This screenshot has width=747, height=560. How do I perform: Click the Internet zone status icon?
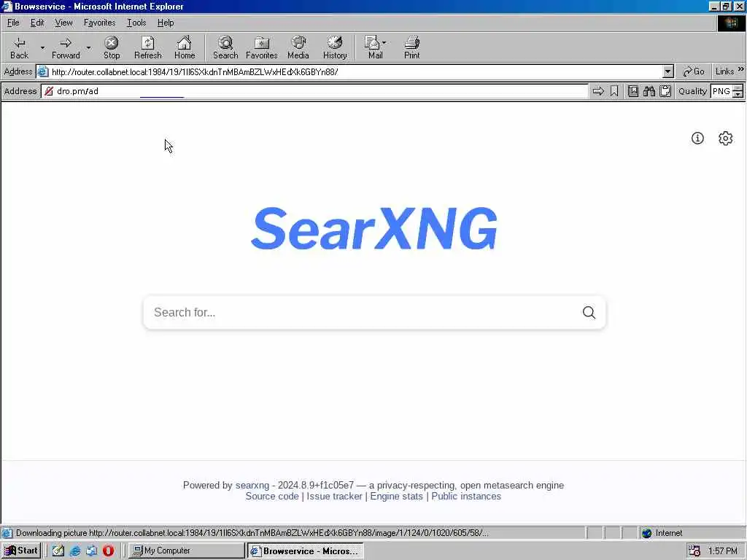point(646,533)
